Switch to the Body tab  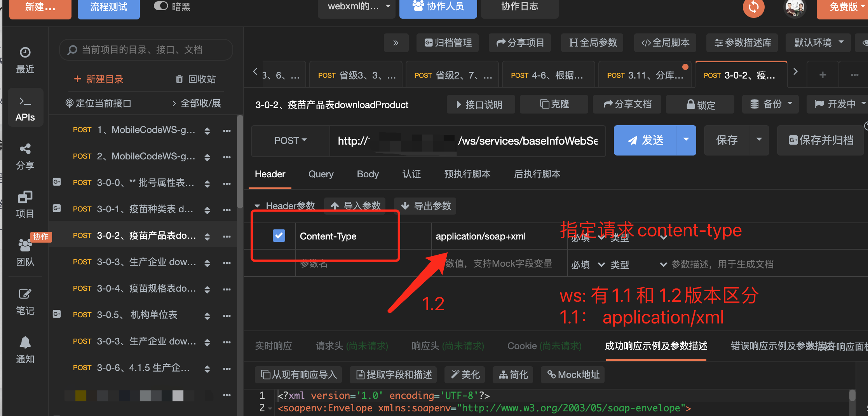367,174
